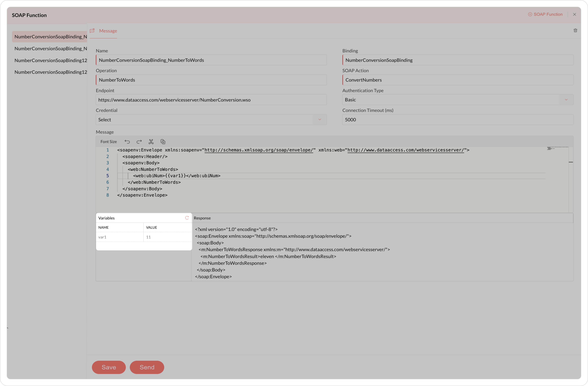This screenshot has width=588, height=386.
Task: Select third NumberConversionSoapBinding12 list item
Action: [x=51, y=60]
